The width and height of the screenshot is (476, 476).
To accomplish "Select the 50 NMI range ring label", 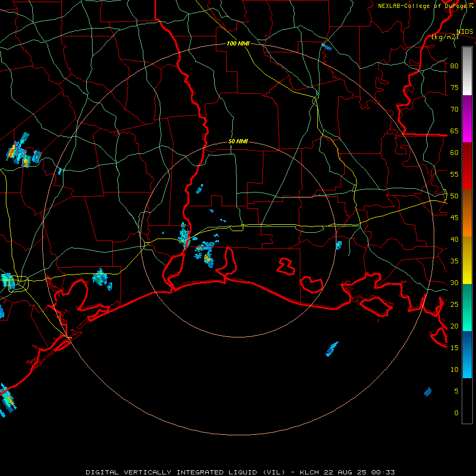I will pyautogui.click(x=238, y=141).
